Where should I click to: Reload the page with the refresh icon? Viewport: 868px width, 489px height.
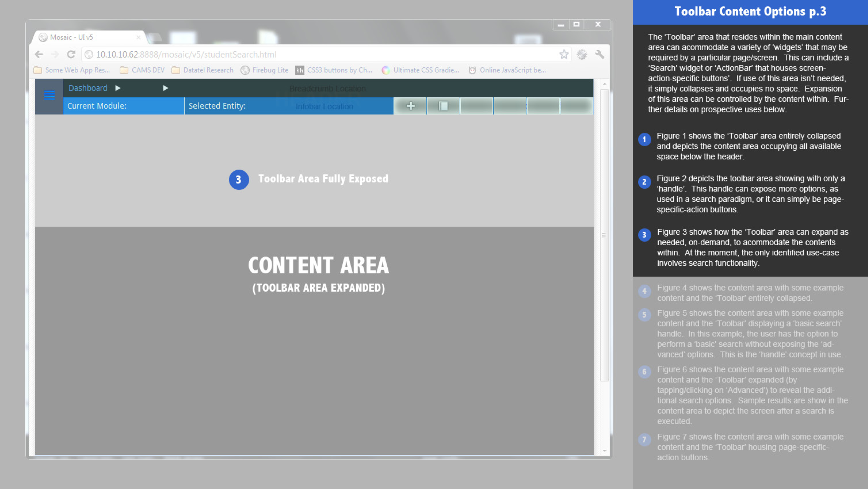[71, 54]
